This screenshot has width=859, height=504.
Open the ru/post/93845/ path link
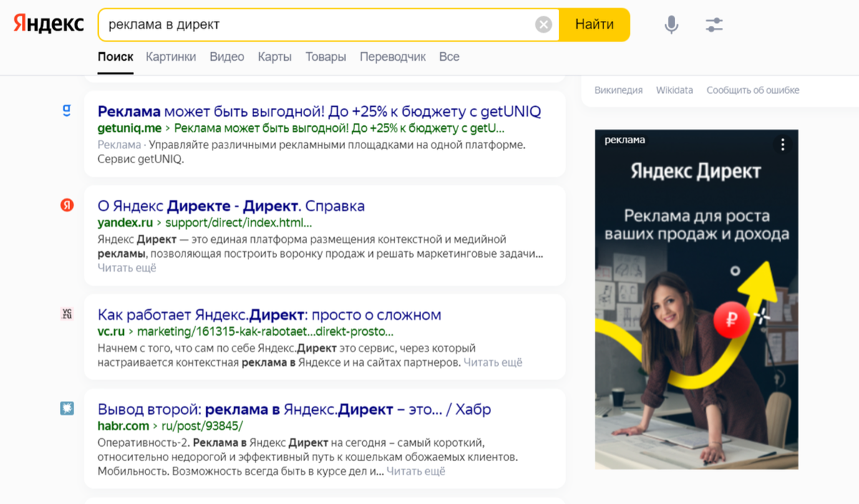pos(202,426)
